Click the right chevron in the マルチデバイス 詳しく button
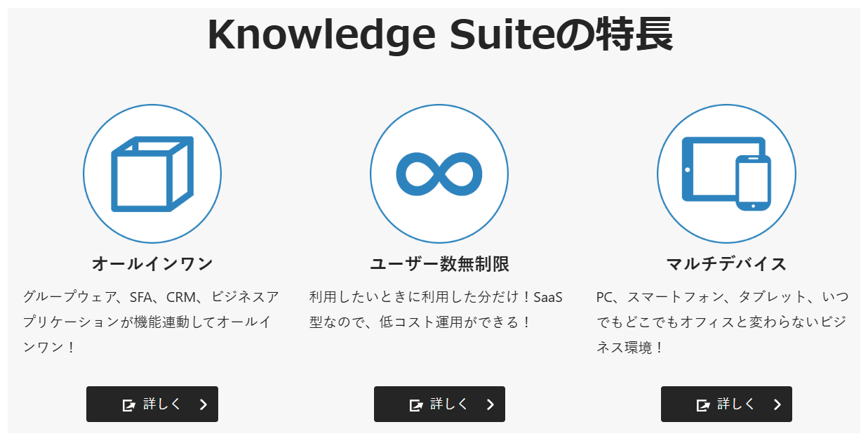868x441 pixels. (x=777, y=404)
